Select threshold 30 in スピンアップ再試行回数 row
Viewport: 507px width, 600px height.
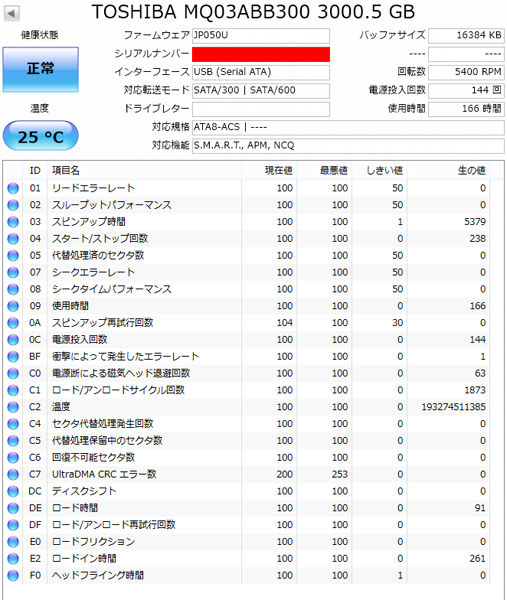(x=398, y=323)
